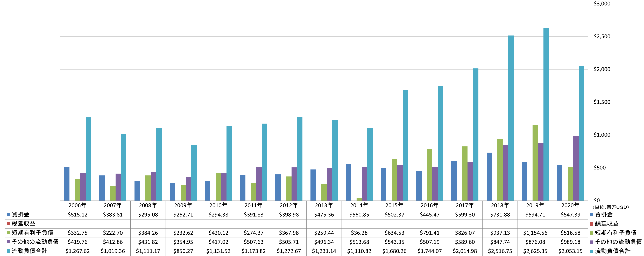The height and width of the screenshot is (256, 644).
Task: Select the 2017年 column header
Action: [x=465, y=205]
